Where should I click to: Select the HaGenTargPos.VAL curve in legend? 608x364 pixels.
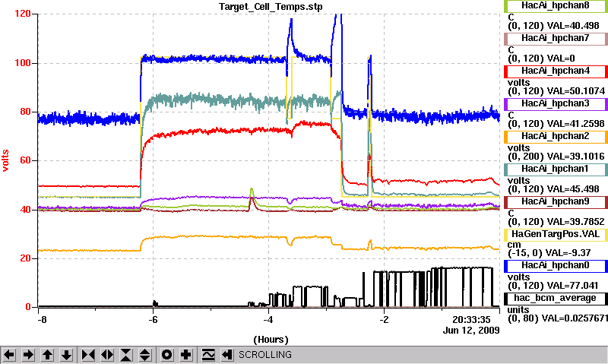[x=556, y=235]
